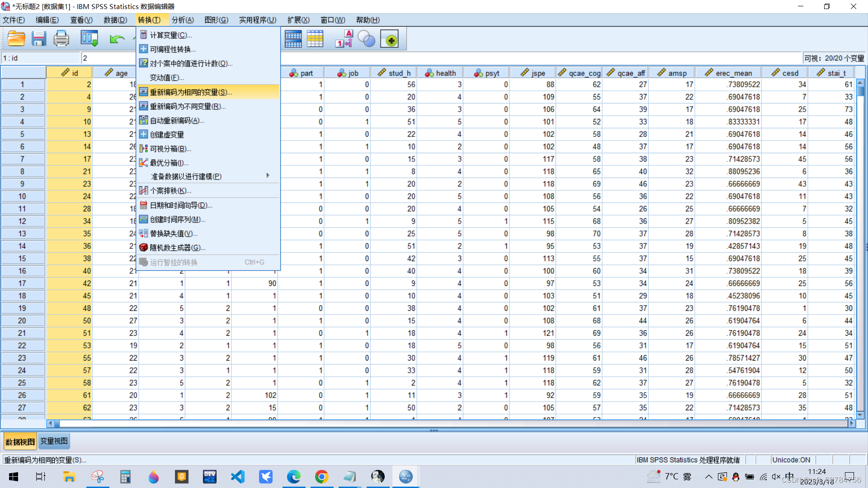Click the Undo arrow icon

click(x=117, y=39)
